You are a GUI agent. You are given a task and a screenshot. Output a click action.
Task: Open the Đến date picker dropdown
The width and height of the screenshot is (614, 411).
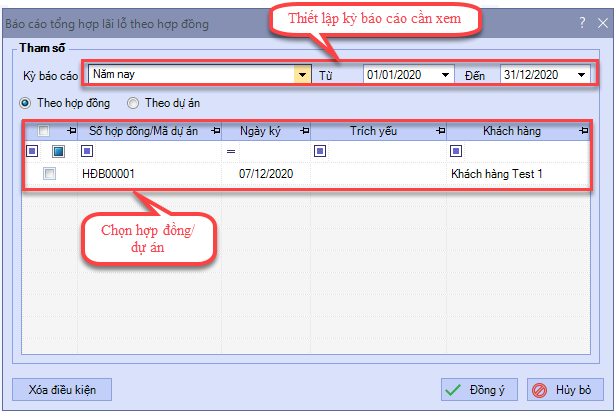[581, 75]
